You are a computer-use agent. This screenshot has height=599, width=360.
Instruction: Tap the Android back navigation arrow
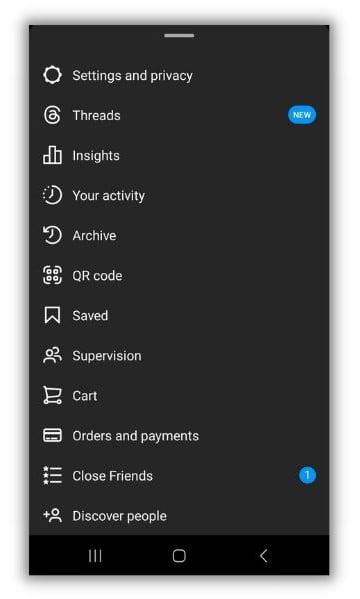click(263, 556)
